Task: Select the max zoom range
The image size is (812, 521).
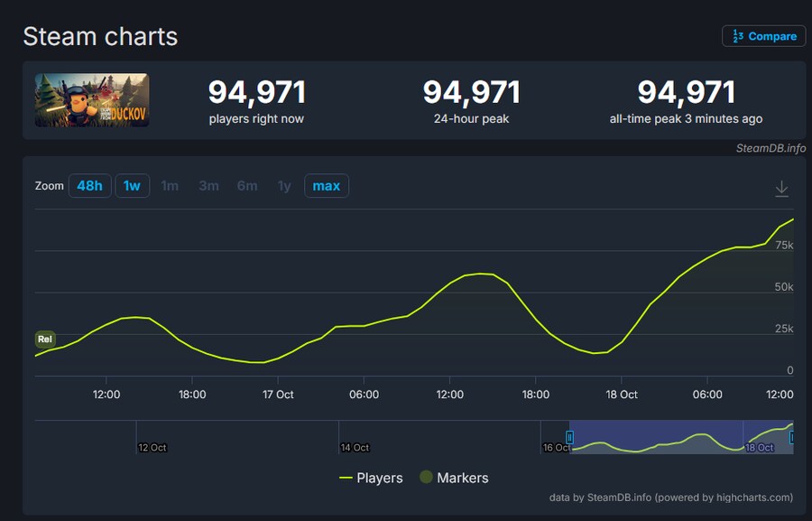Action: click(326, 186)
